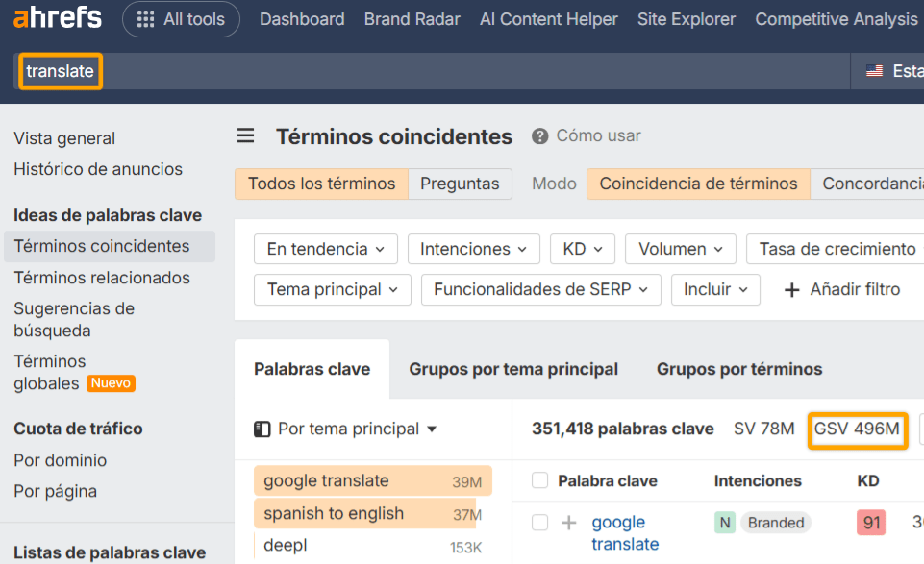Viewport: 924px width, 564px height.
Task: Click the panel icon beside Por tema principal
Action: pos(262,430)
